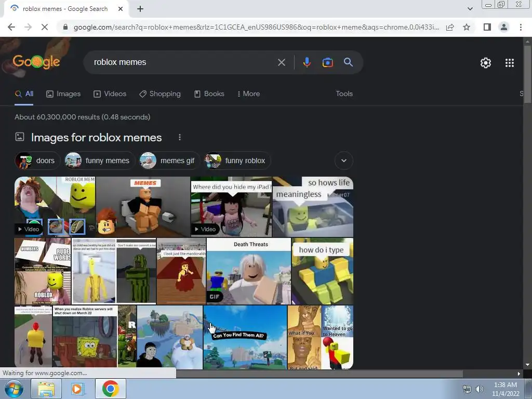Image resolution: width=532 pixels, height=399 pixels.
Task: Submit search with the magnifier icon
Action: pos(348,62)
